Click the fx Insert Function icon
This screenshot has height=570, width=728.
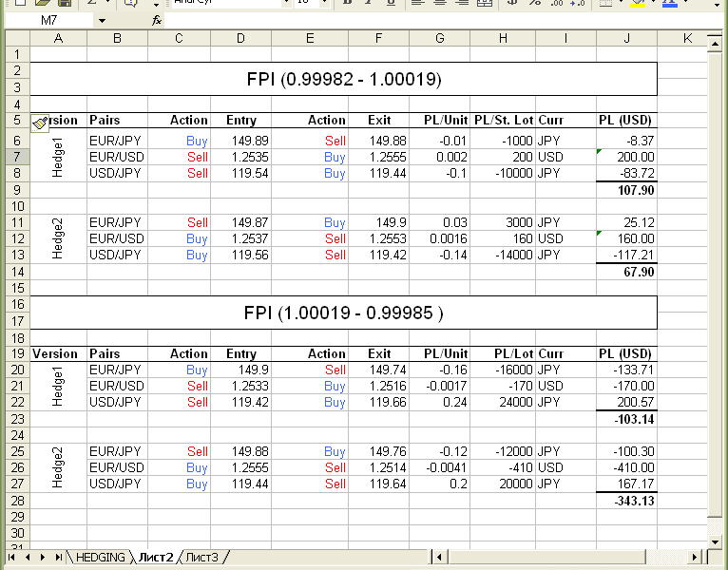coord(157,20)
